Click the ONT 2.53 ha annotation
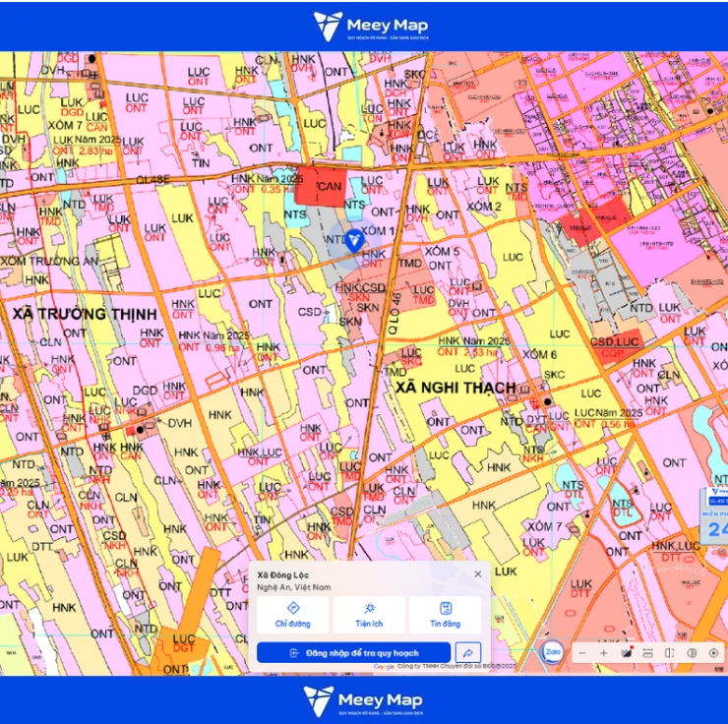This screenshot has width=728, height=724. pos(467,352)
